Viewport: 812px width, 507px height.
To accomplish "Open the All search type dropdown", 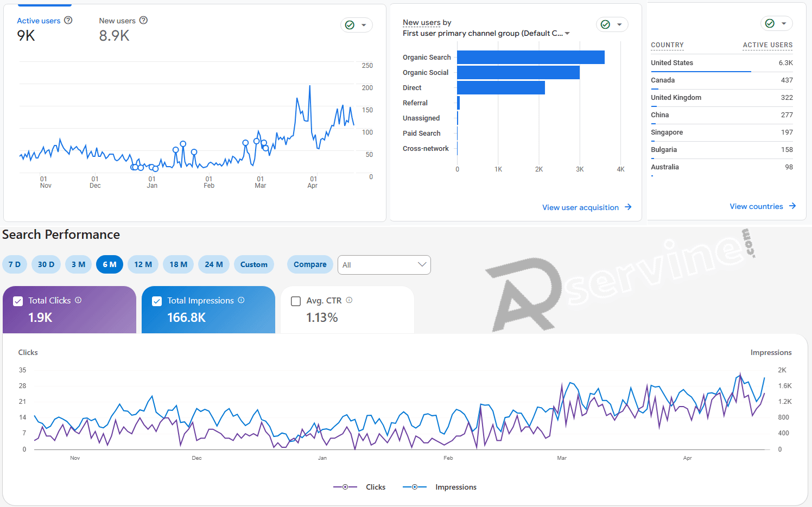I will (x=384, y=265).
